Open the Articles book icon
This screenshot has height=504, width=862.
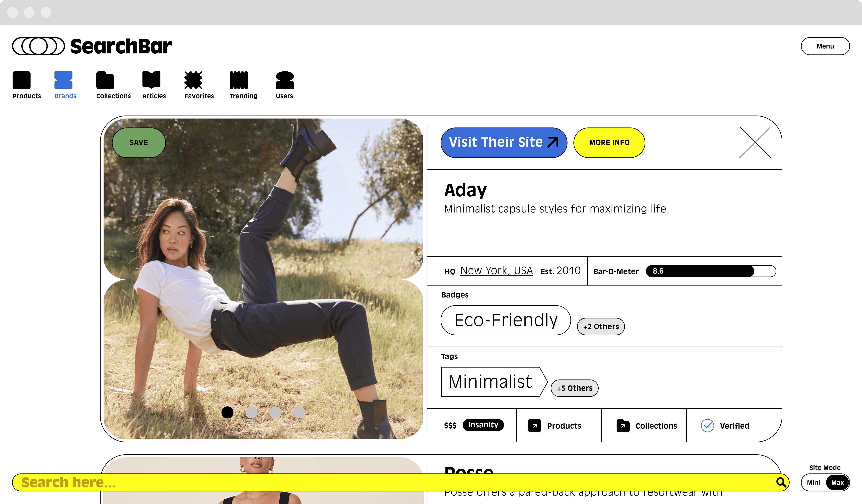(151, 80)
